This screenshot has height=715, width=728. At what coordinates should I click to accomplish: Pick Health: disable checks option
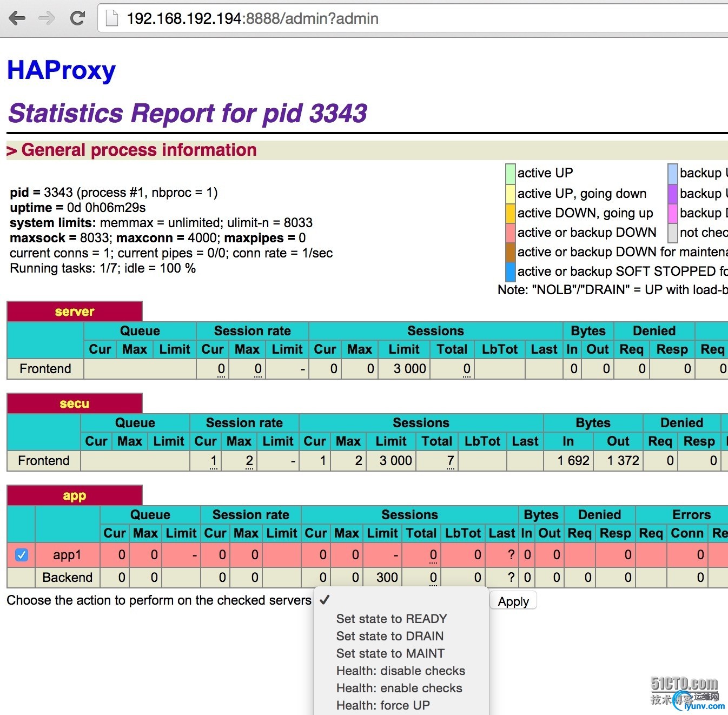tap(400, 671)
